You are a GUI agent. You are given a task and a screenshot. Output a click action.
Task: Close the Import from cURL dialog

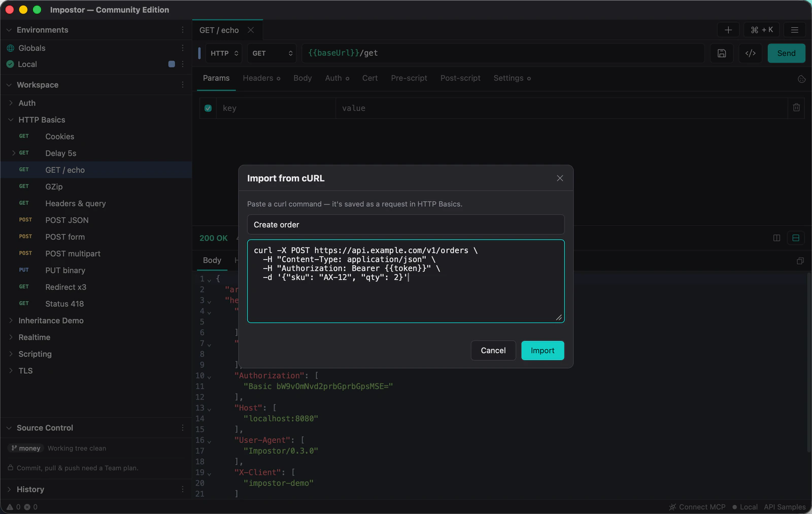(560, 178)
